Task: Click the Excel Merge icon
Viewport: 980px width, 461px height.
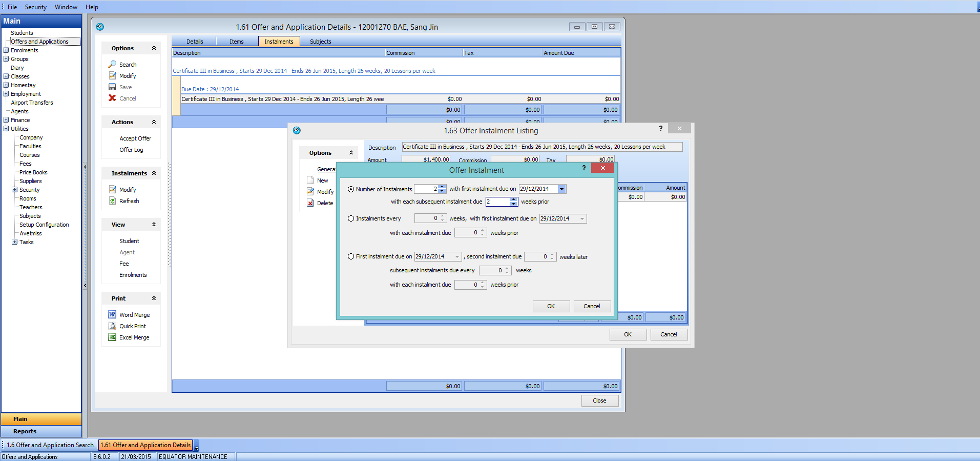Action: [x=112, y=337]
